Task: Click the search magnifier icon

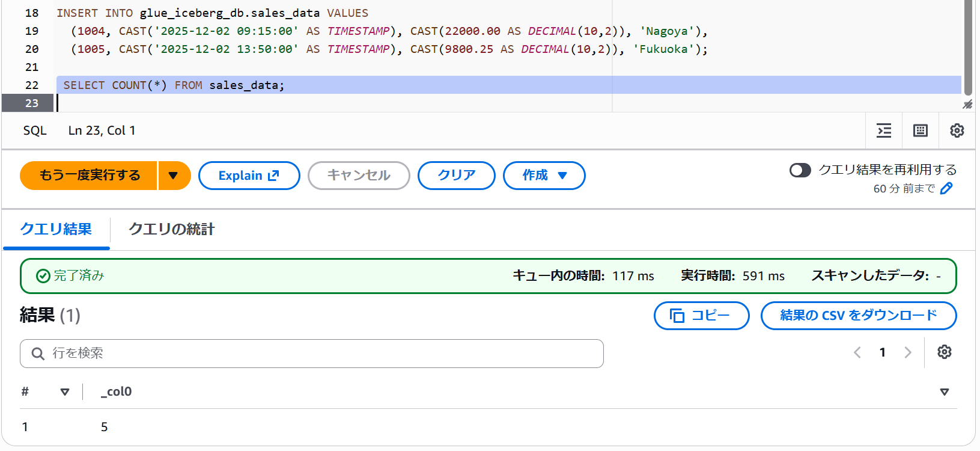Action: pyautogui.click(x=38, y=354)
